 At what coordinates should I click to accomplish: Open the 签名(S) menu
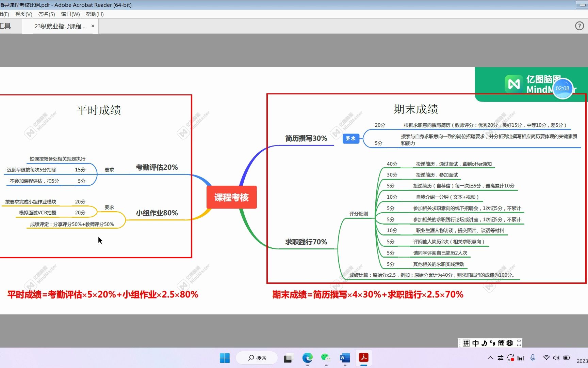tap(47, 14)
